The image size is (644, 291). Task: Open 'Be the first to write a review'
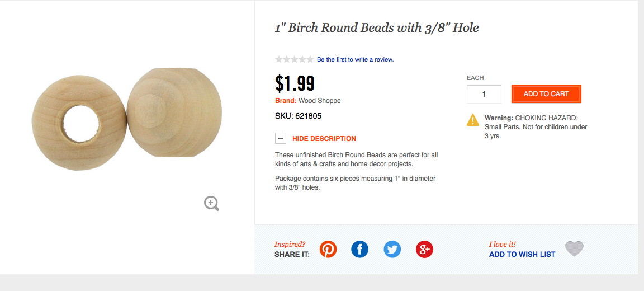click(x=355, y=59)
